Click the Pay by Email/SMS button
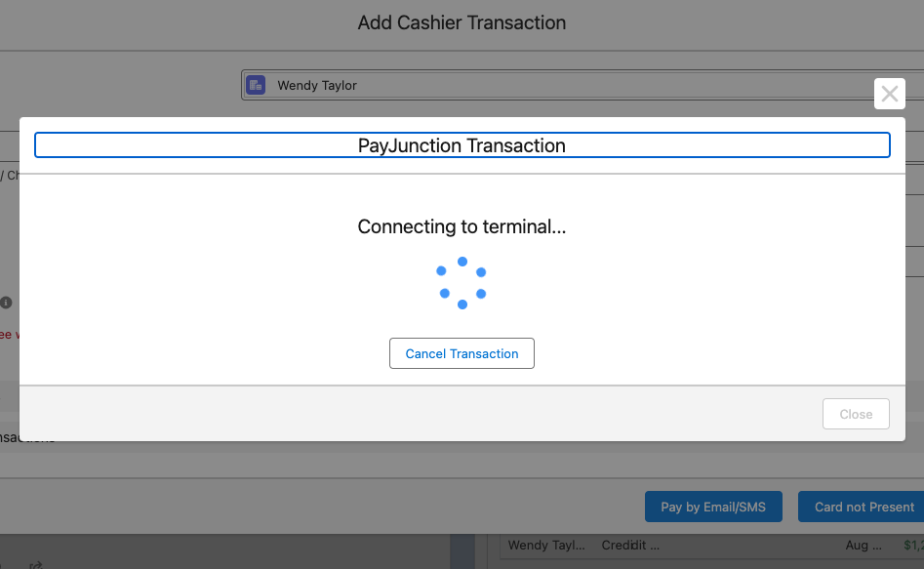The image size is (924, 569). [713, 507]
